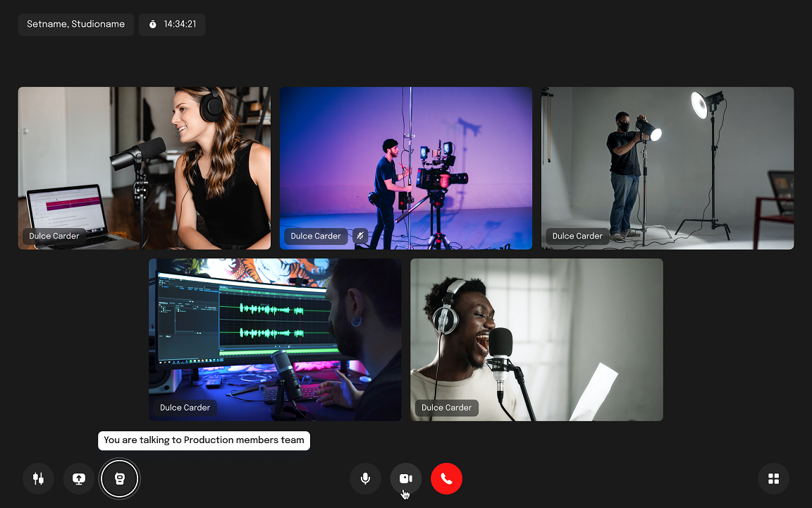812x508 pixels.
Task: Select the audio waveform editor video tile
Action: pos(275,339)
